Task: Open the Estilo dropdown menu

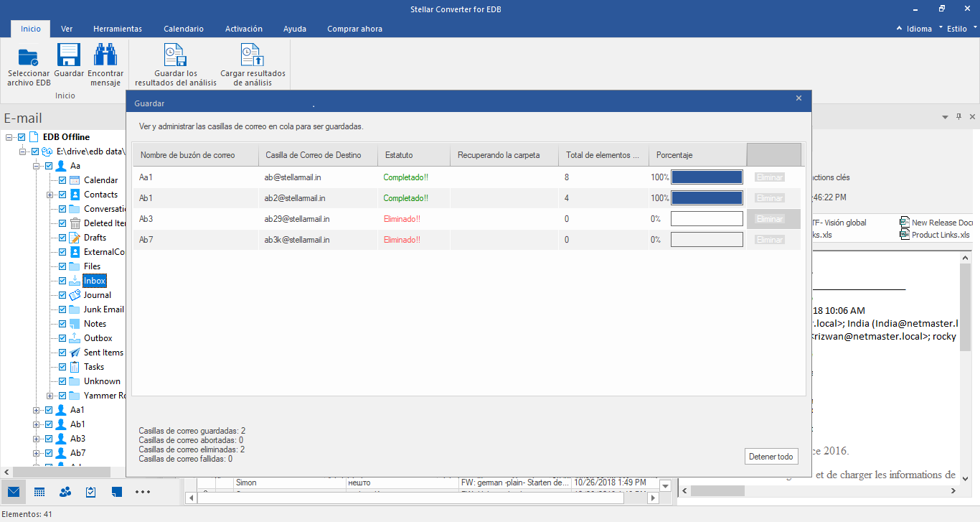Action: 961,29
